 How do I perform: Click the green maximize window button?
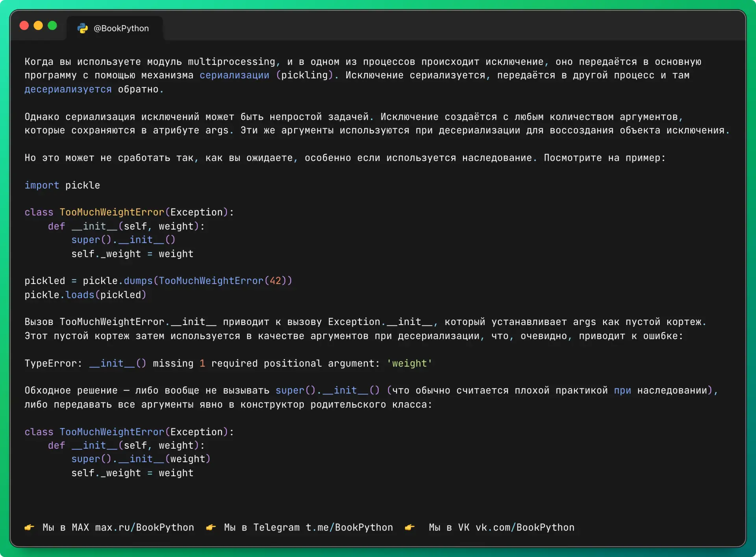click(52, 26)
